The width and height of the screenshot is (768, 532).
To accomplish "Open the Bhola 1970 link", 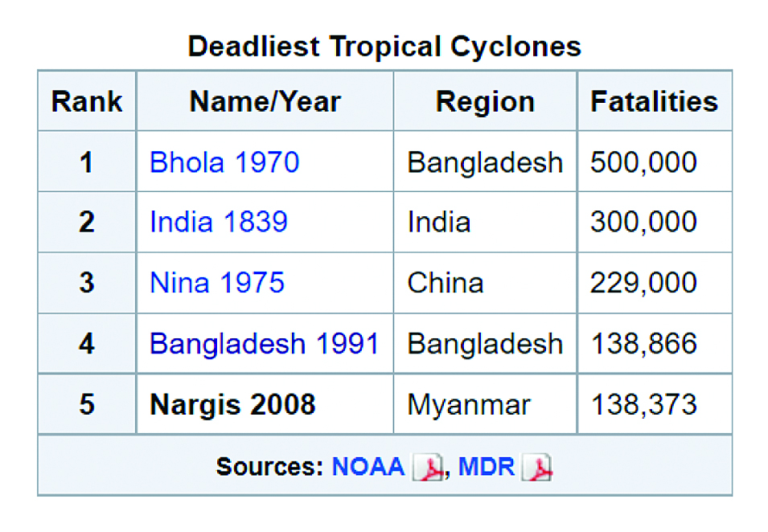I will [x=224, y=162].
